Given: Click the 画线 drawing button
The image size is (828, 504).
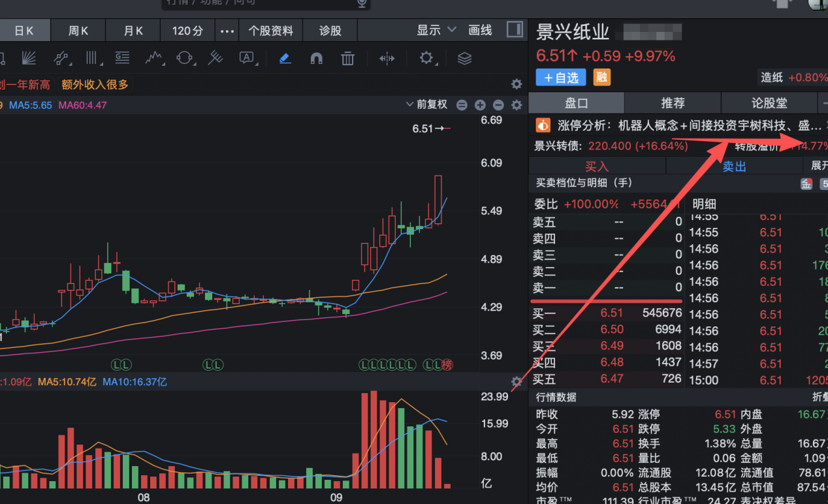Looking at the screenshot, I should 480,30.
